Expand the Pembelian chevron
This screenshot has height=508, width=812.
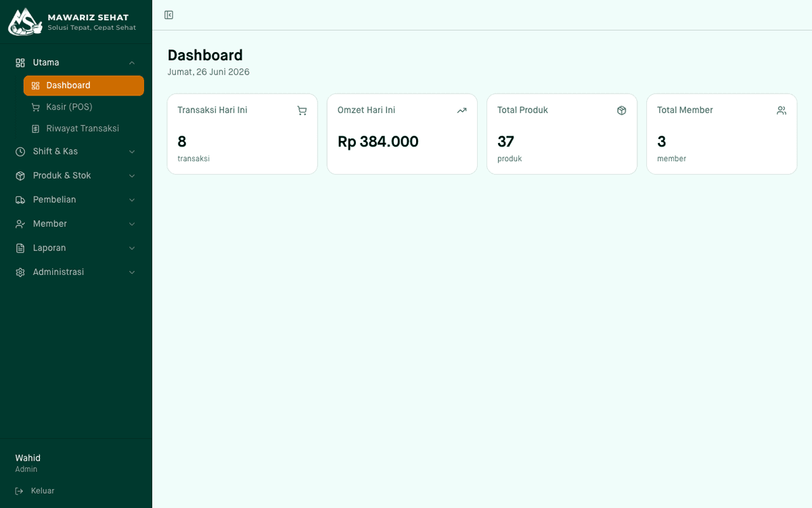[x=132, y=200]
